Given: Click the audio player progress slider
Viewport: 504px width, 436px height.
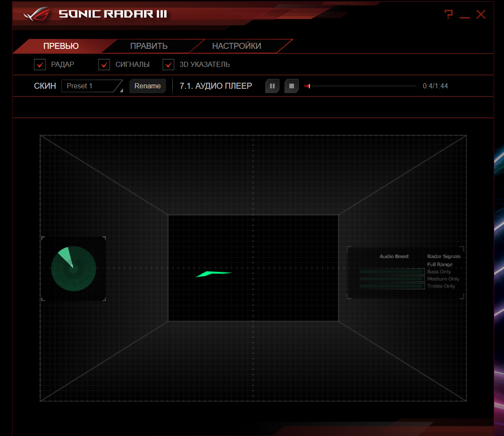Looking at the screenshot, I should click(x=360, y=86).
